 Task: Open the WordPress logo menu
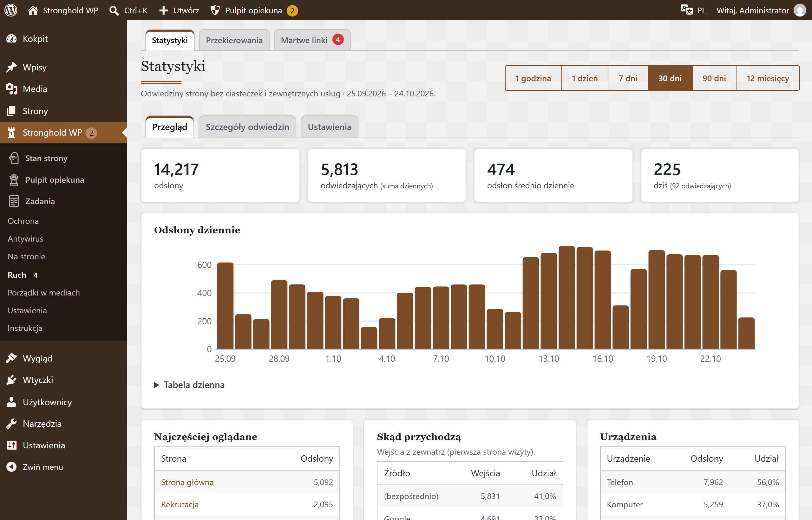(11, 10)
